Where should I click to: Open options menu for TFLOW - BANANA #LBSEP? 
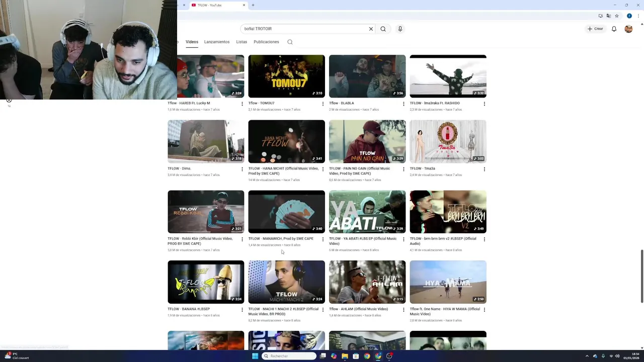242,310
